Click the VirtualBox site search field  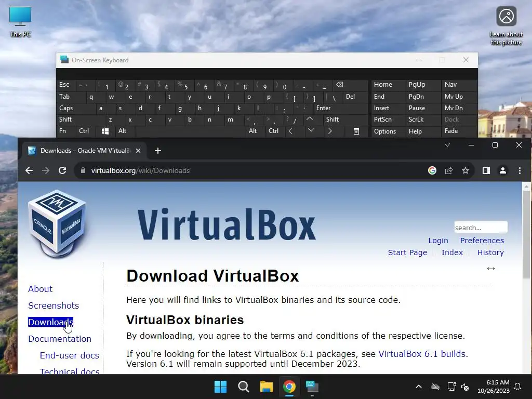click(481, 228)
